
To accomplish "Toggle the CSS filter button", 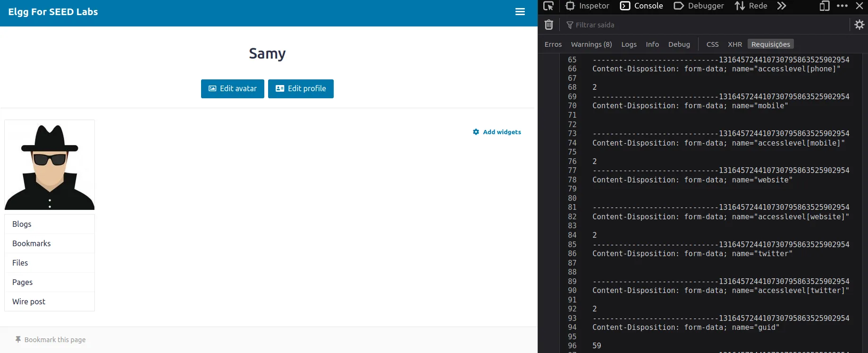I will [x=712, y=44].
